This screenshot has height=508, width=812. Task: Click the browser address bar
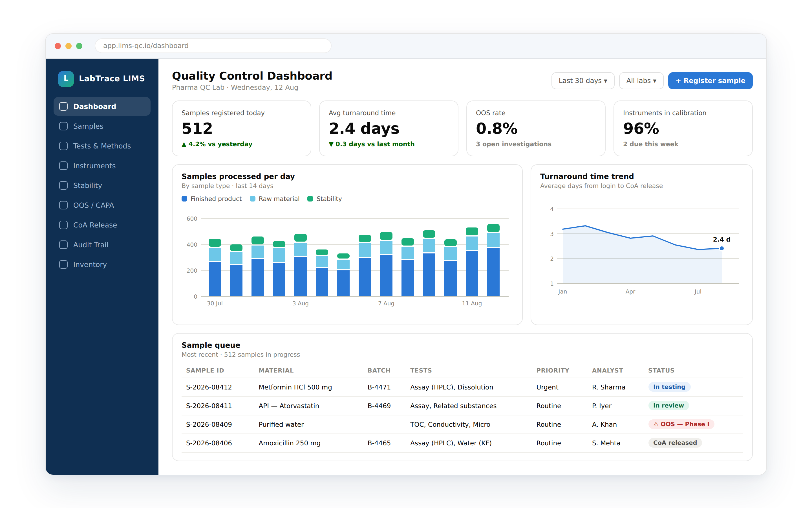213,46
